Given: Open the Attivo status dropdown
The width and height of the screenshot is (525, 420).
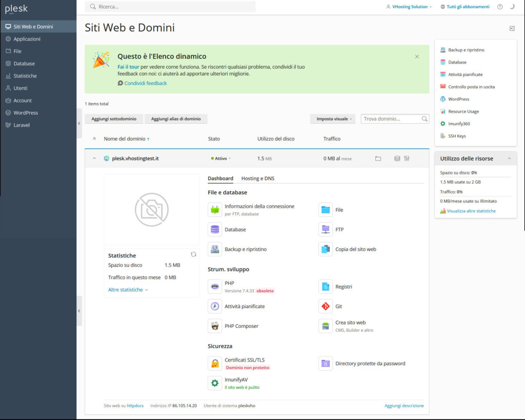Looking at the screenshot, I should pos(221,158).
